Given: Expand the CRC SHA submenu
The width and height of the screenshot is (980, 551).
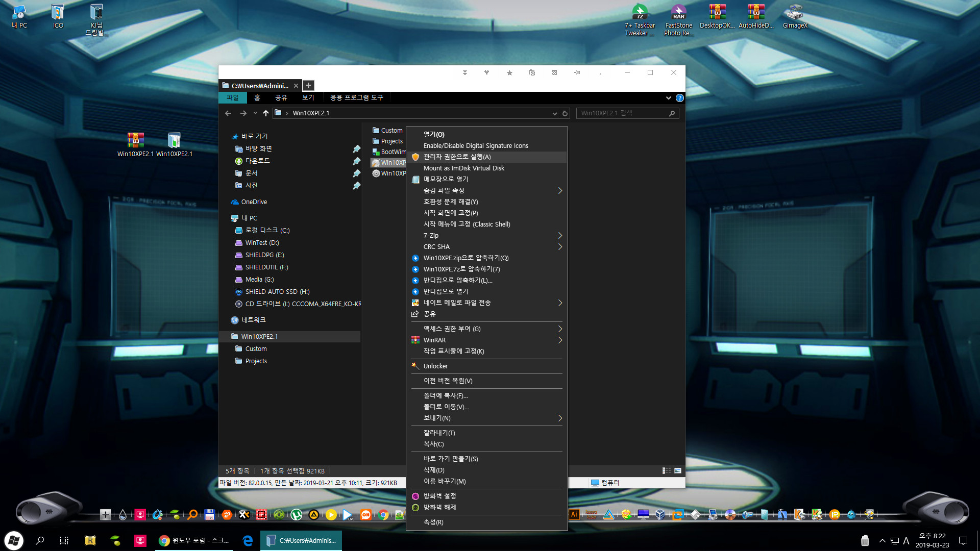Looking at the screenshot, I should click(x=486, y=247).
